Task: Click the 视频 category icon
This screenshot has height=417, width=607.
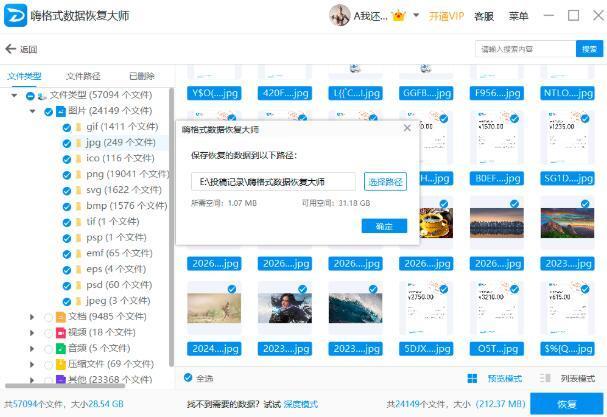Action: tap(61, 333)
